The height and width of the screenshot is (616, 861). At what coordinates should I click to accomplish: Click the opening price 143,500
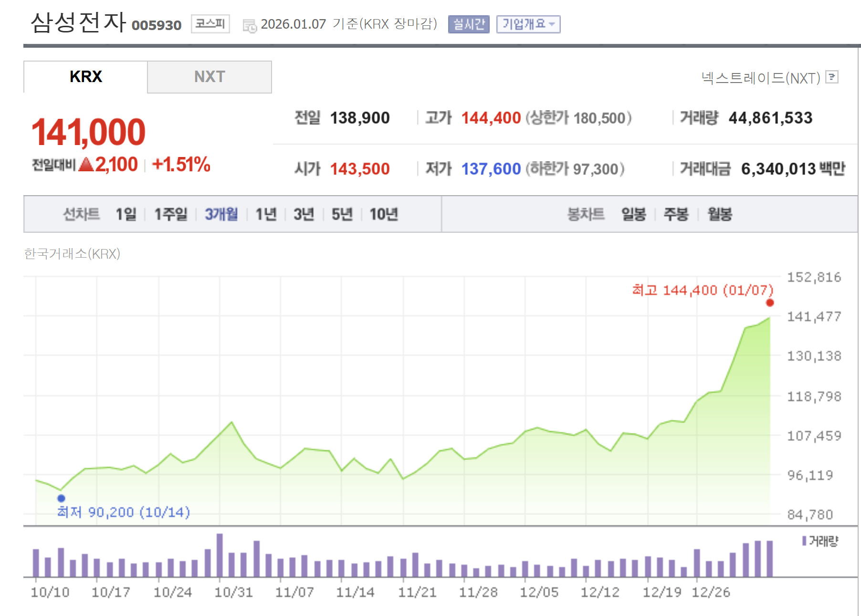point(360,169)
